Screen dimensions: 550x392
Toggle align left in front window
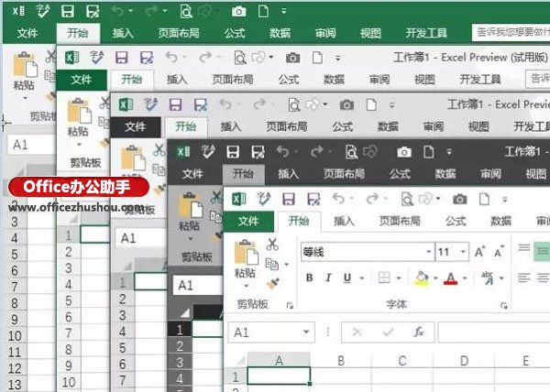[x=524, y=278]
